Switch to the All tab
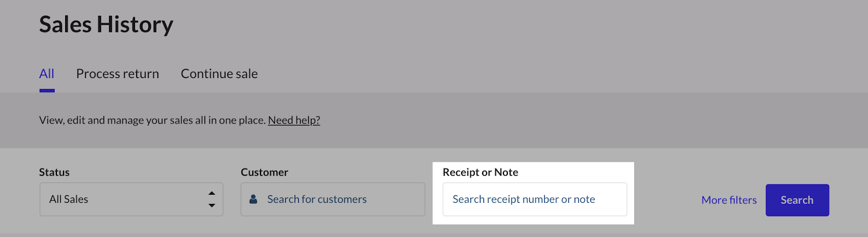Screen dimensions: 868x237 [47, 74]
